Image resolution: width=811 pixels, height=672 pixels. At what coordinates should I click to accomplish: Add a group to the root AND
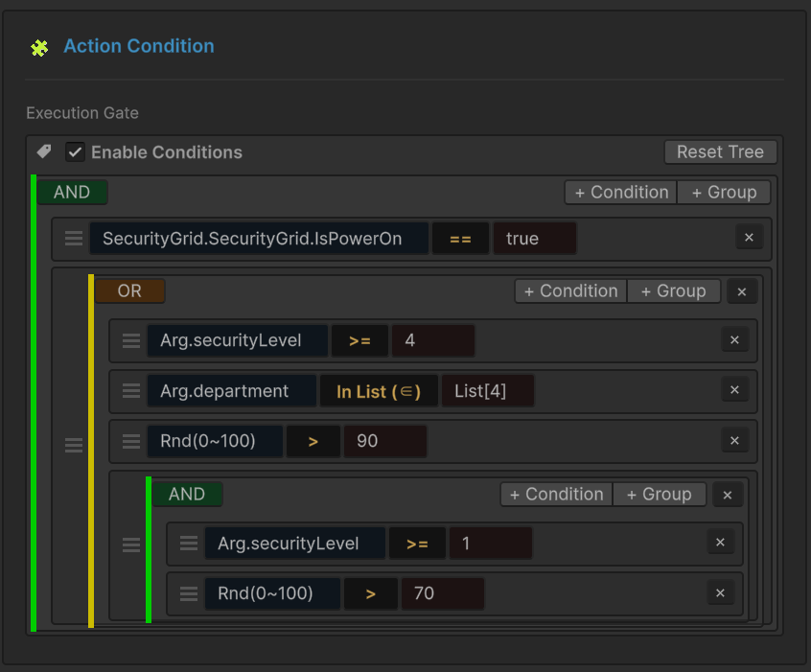[724, 192]
